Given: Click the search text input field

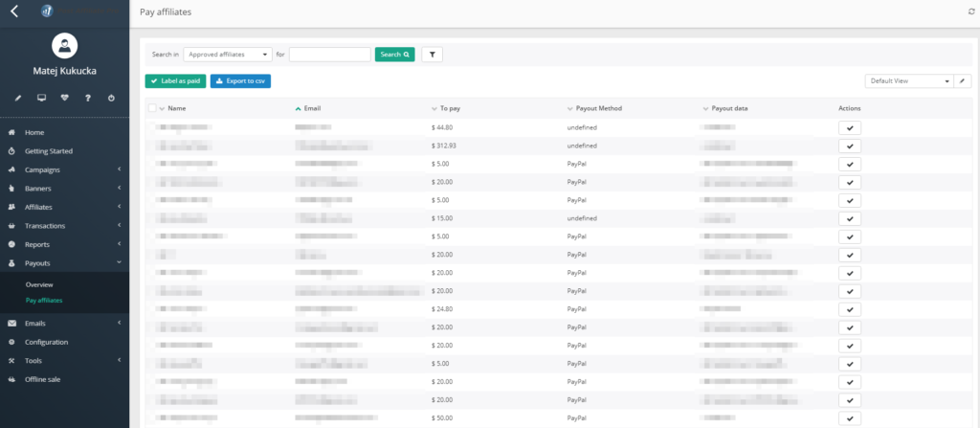Looking at the screenshot, I should [329, 55].
